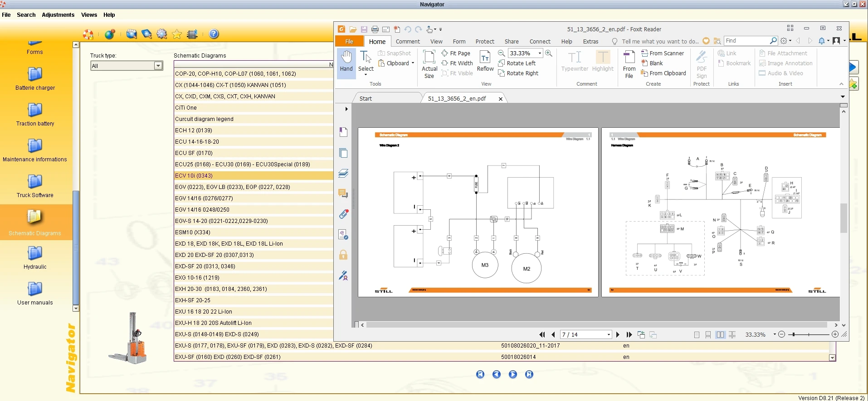Click the status bar zoom slider handle
Viewport: 868px width, 401px height.
(793, 335)
